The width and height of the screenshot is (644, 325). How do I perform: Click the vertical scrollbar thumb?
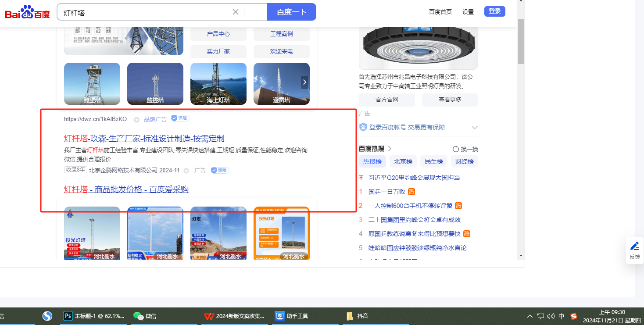pyautogui.click(x=521, y=41)
